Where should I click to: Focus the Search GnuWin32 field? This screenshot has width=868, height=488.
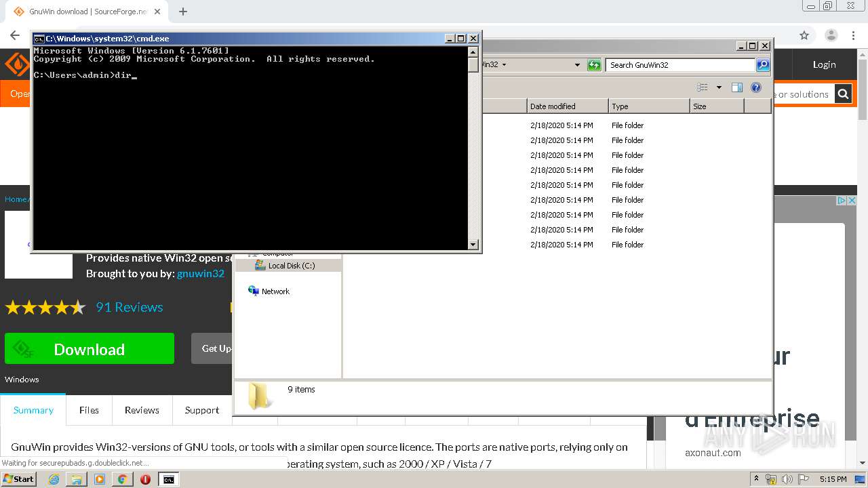pos(680,65)
